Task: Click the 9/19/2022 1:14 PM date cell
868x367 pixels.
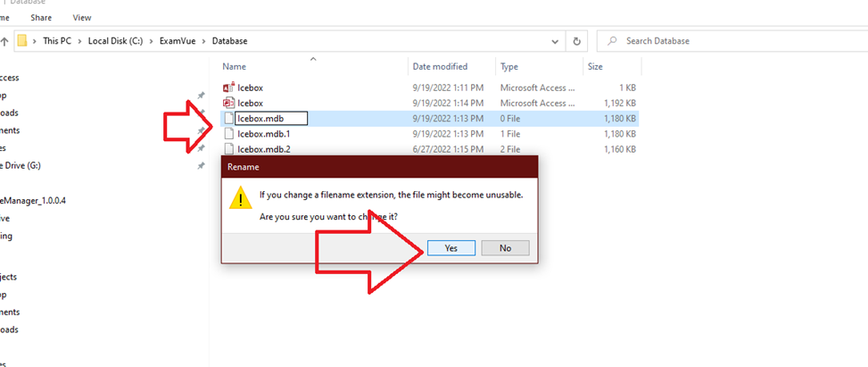Action: [449, 103]
